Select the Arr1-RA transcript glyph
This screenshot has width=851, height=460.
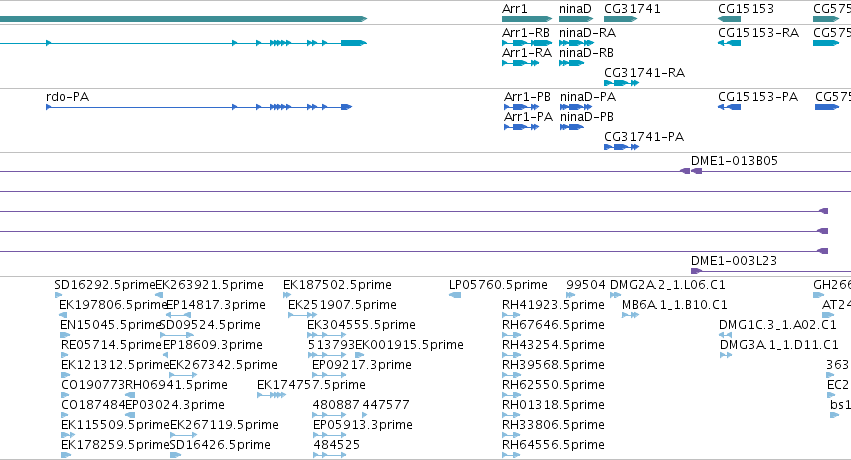pyautogui.click(x=520, y=63)
